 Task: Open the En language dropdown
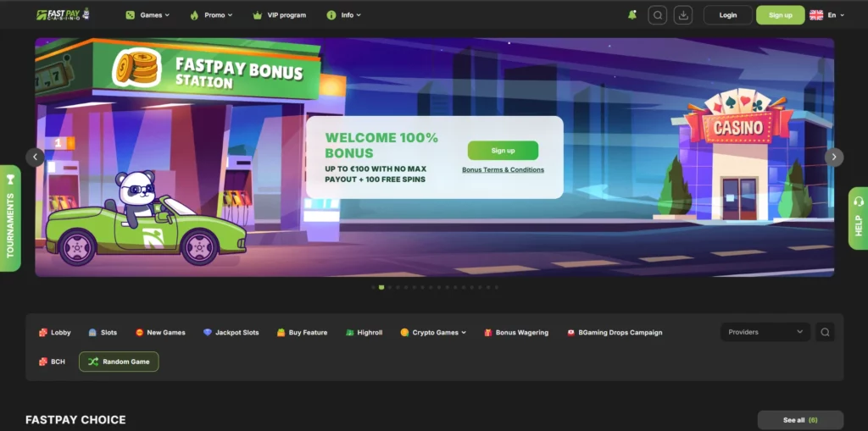(x=835, y=15)
